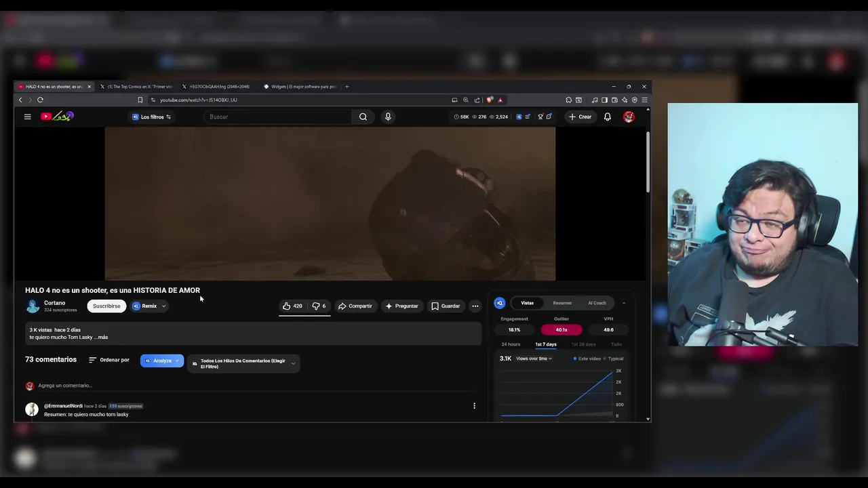
Task: Click the Preguntar button
Action: coord(402,306)
